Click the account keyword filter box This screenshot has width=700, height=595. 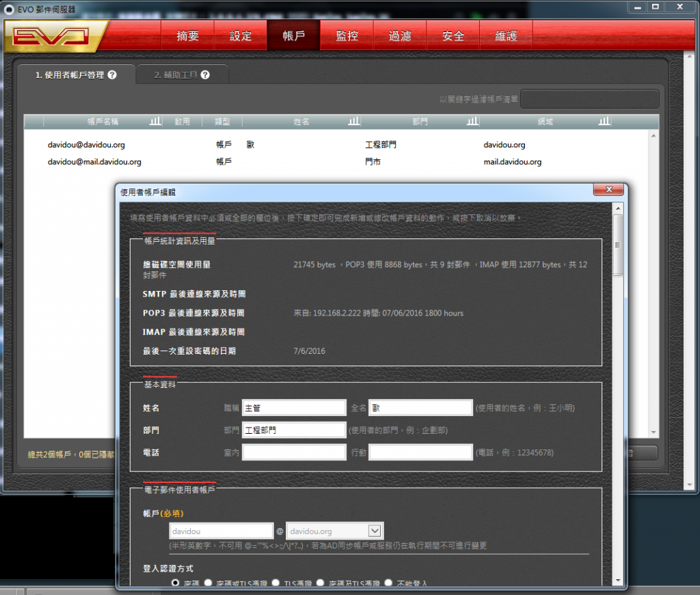click(589, 99)
